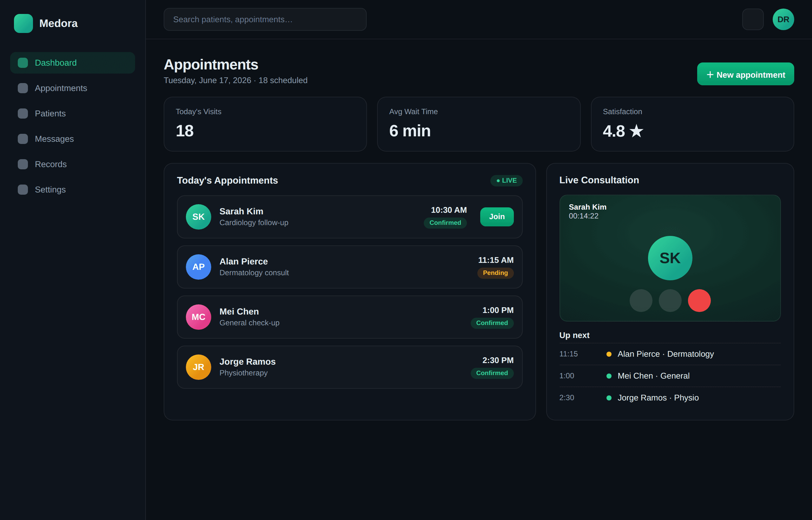Viewport: 812px width, 520px height.
Task: Click the 11:15 AM appointment time
Action: click(496, 260)
